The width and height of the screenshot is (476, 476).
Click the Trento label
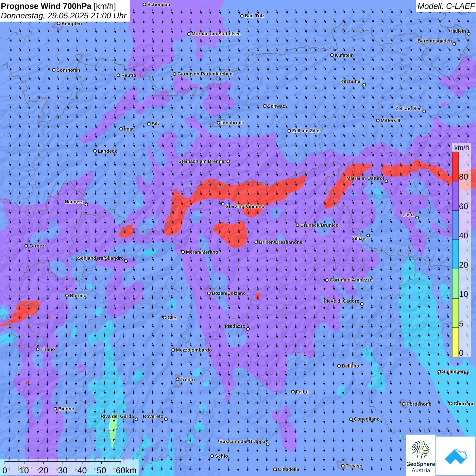point(188,379)
